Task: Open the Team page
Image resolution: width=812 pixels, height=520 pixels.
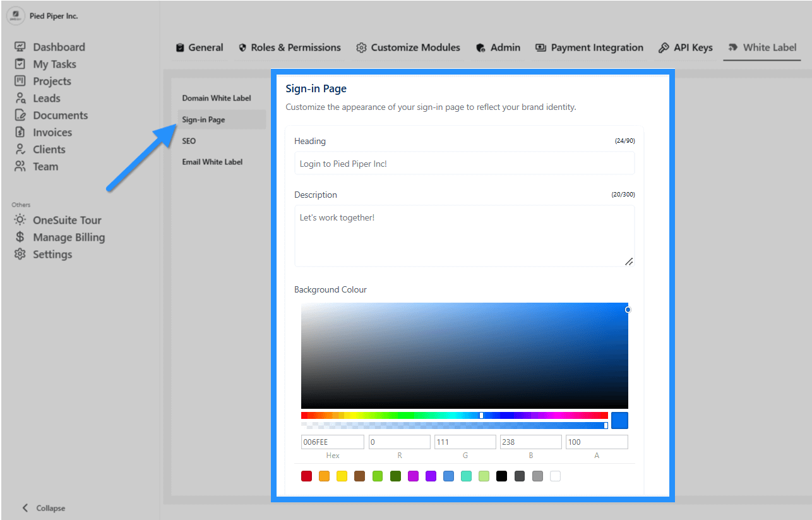Action: [46, 166]
